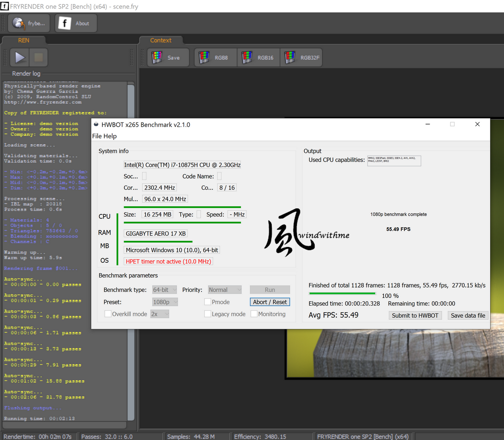Click the Socket value box

pos(144,176)
